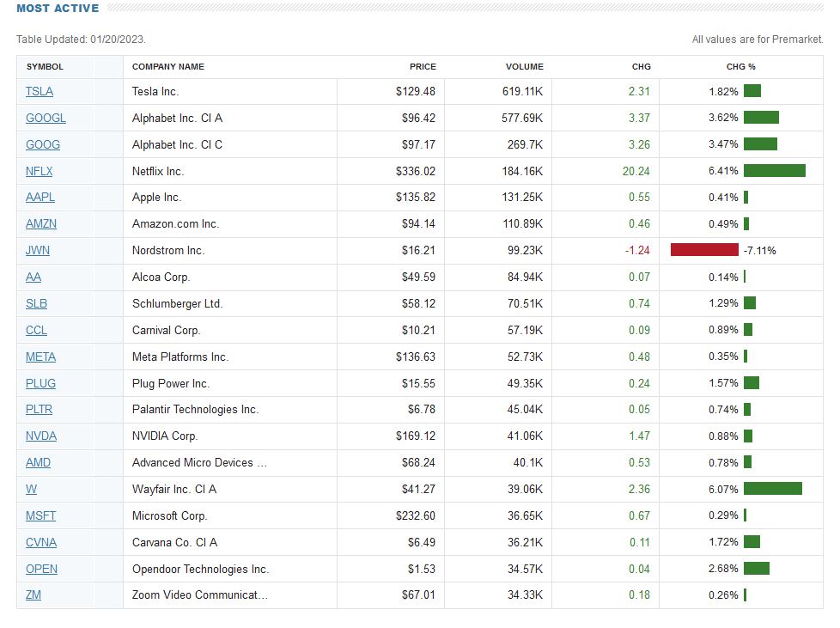Select the AAPL ticker link
The width and height of the screenshot is (840, 628).
click(40, 197)
